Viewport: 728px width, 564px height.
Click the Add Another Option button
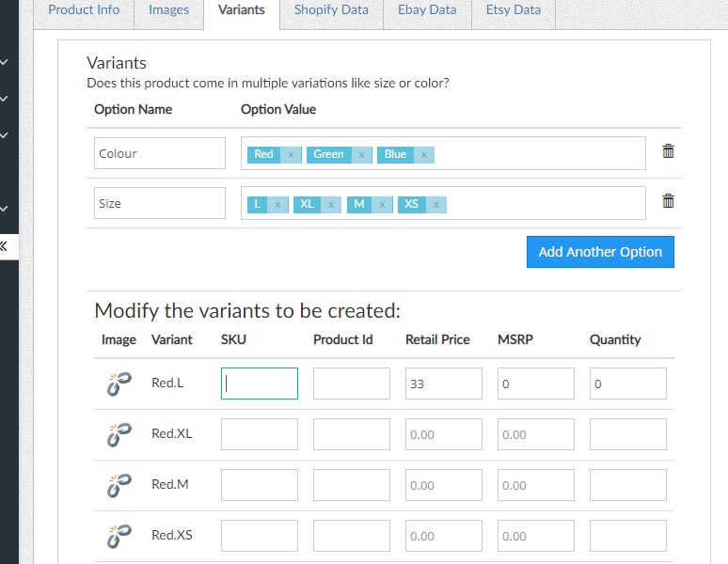click(x=600, y=252)
